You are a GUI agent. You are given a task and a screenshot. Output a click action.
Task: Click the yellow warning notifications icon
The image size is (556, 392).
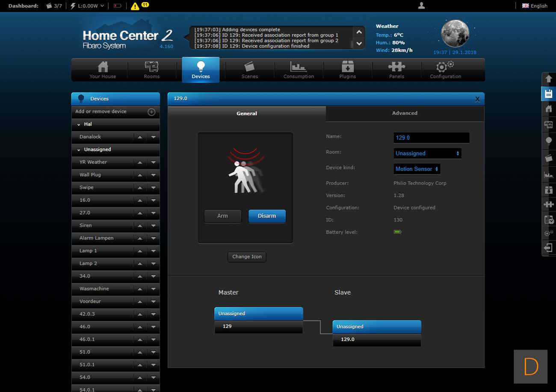[x=135, y=6]
